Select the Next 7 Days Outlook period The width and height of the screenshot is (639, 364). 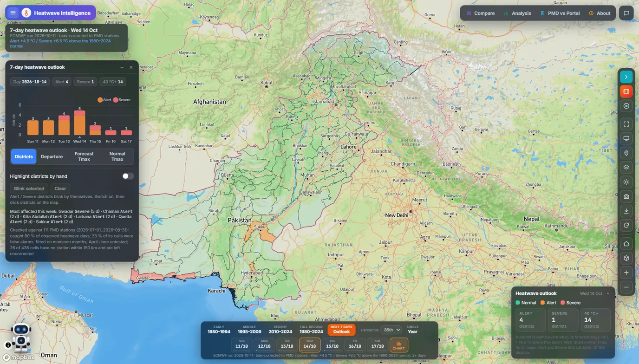point(341,330)
